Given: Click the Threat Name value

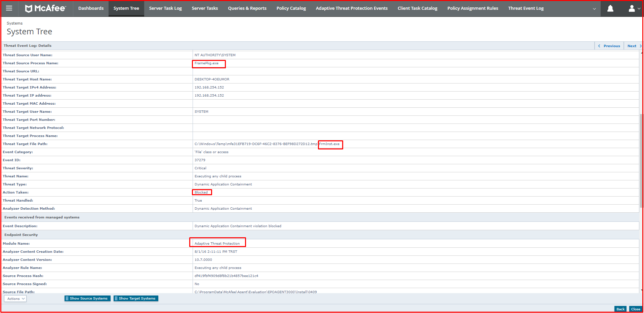Looking at the screenshot, I should [x=218, y=176].
